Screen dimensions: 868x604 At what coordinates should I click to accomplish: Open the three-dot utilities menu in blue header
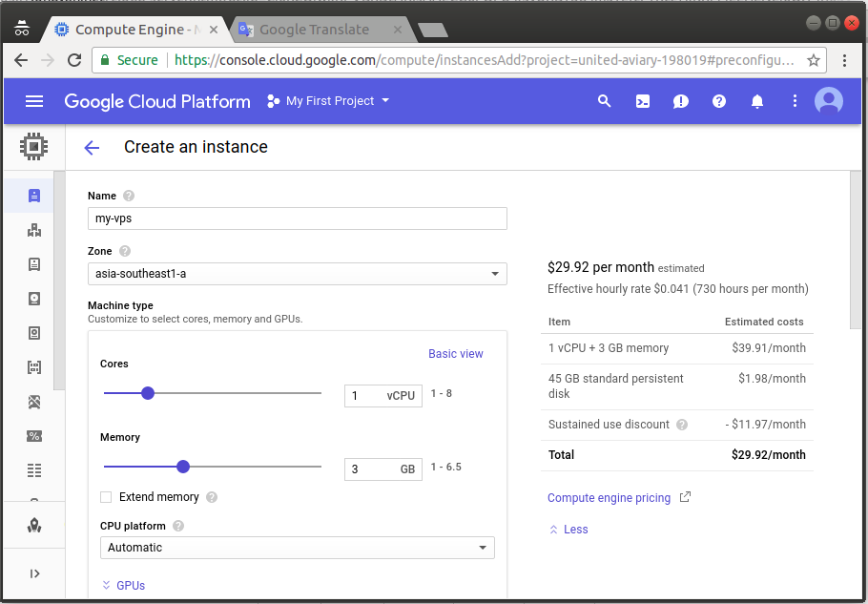pos(795,101)
